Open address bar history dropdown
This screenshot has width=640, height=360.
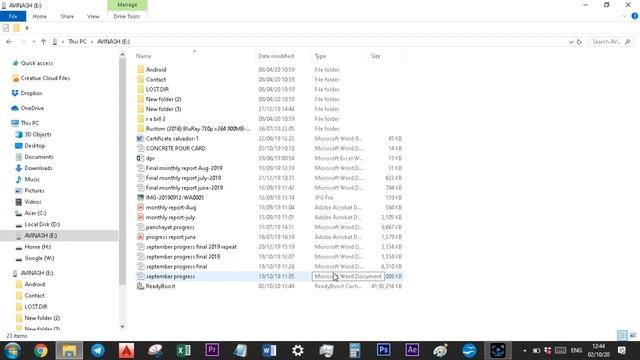[571, 42]
